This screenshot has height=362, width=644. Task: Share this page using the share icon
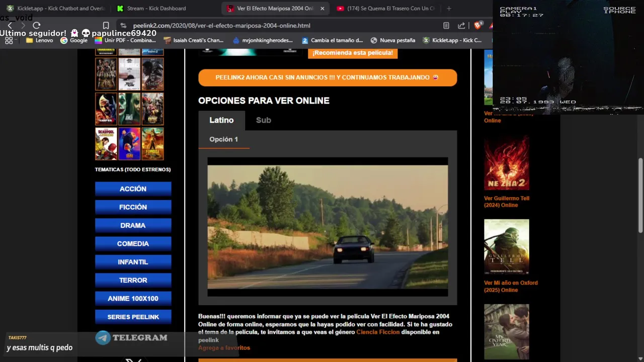tap(461, 25)
